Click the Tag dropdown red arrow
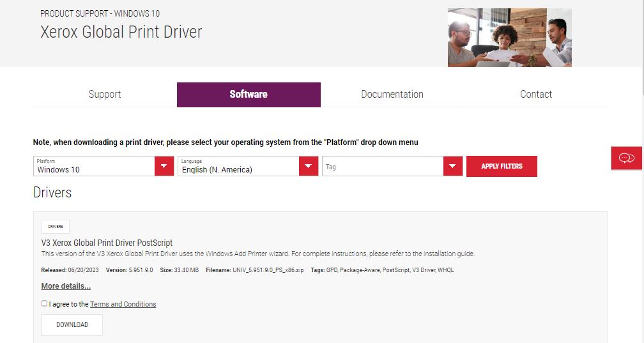Image resolution: width=644 pixels, height=343 pixels. point(452,166)
